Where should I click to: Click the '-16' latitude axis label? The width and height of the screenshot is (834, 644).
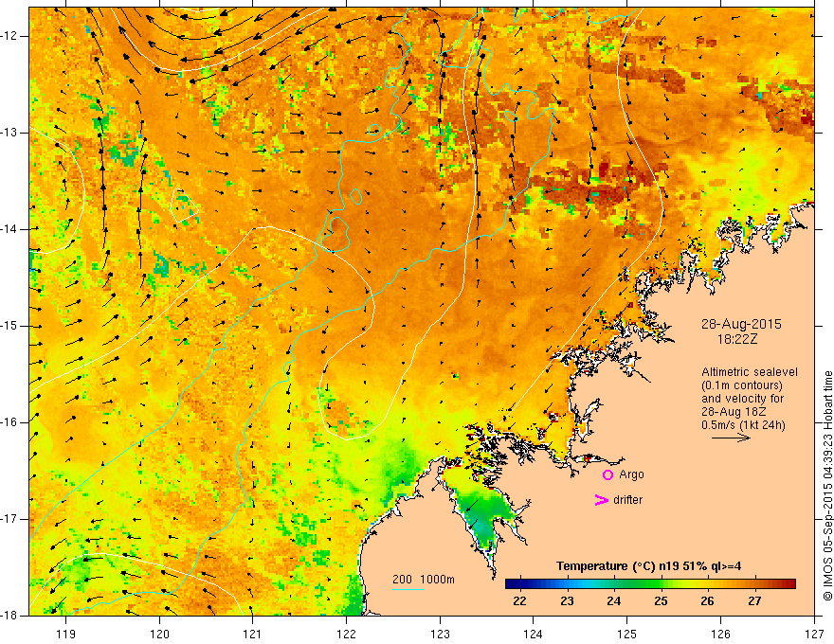click(x=9, y=422)
